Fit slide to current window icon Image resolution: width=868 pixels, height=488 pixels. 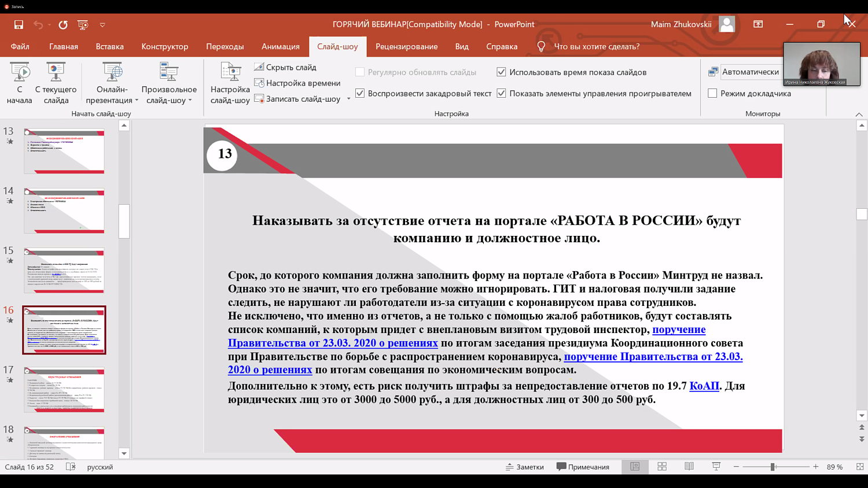click(860, 467)
